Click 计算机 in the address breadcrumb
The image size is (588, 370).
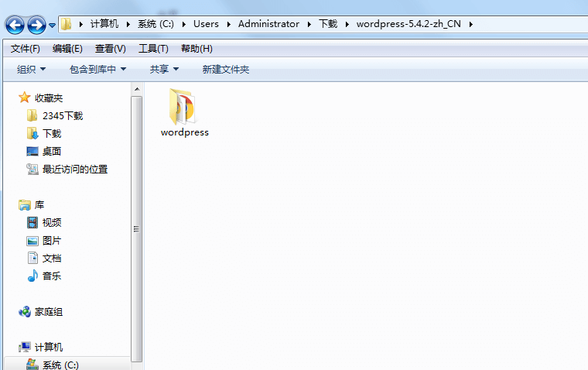104,24
